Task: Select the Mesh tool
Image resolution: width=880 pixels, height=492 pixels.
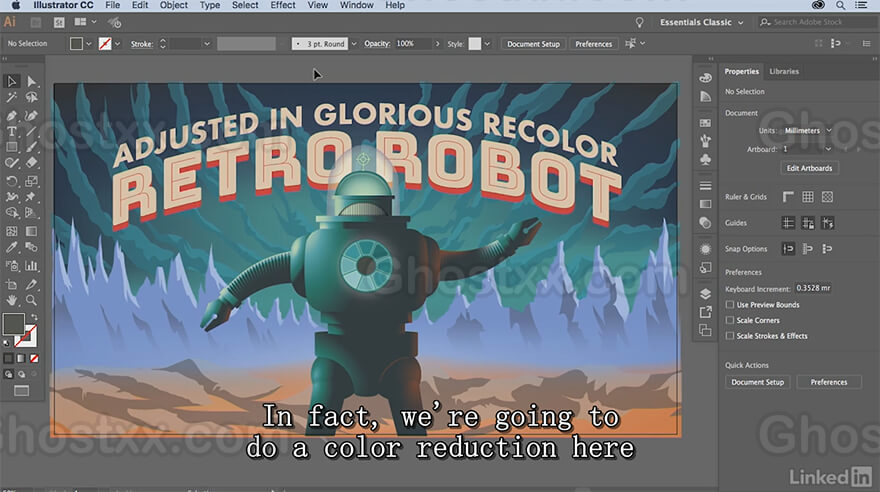Action: (x=11, y=231)
